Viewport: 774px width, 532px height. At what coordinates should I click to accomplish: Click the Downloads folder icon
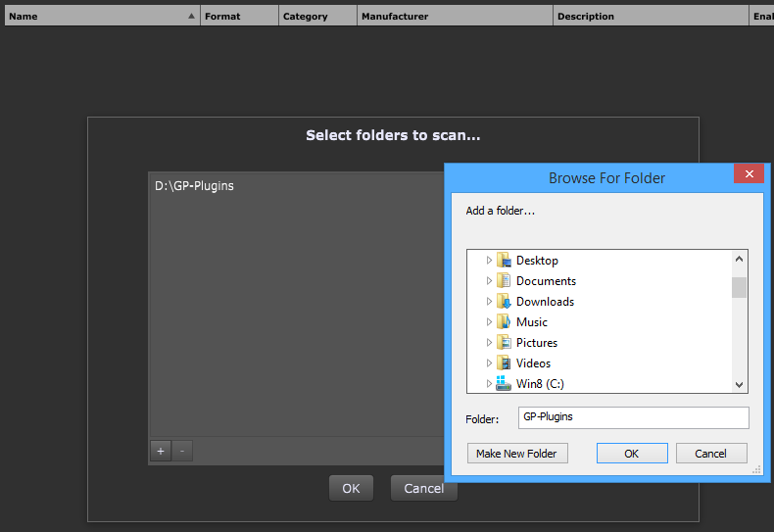click(x=504, y=301)
